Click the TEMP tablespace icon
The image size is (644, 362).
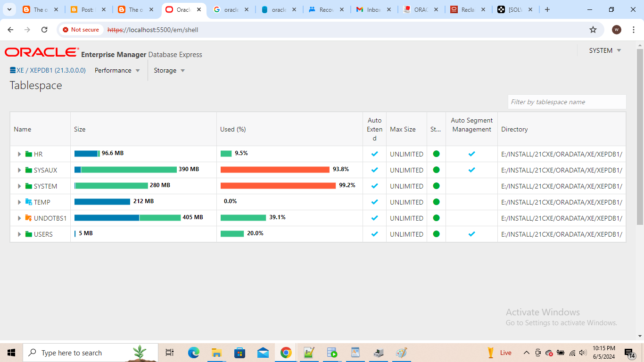click(29, 202)
